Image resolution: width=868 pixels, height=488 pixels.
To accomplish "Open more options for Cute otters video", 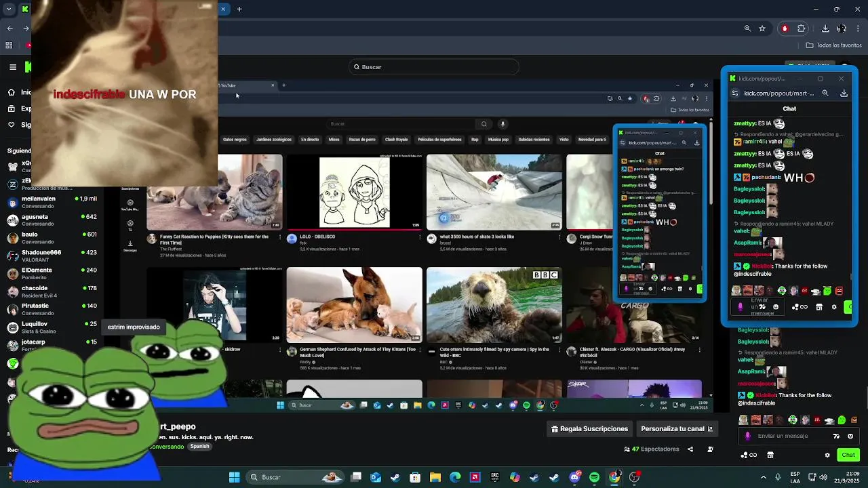I will (x=559, y=350).
